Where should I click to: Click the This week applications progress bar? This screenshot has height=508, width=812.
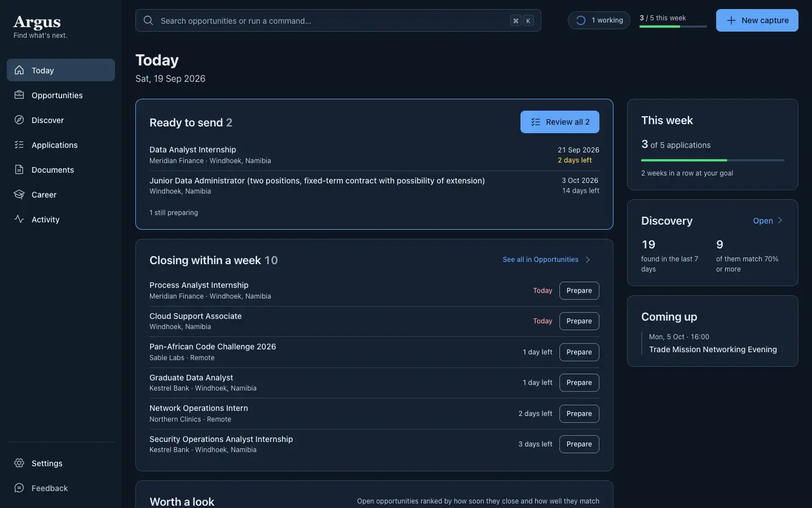point(713,160)
